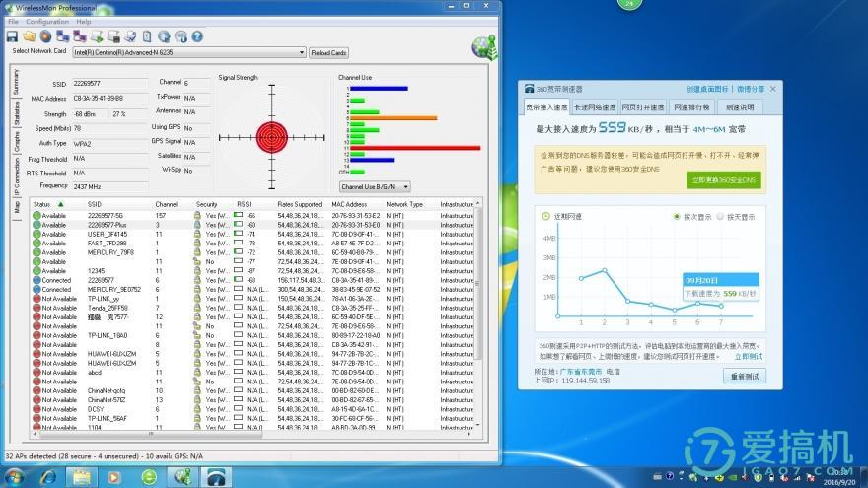Image resolution: width=868 pixels, height=488 pixels.
Task: Click the green 360 DNS switch button
Action: tap(724, 179)
